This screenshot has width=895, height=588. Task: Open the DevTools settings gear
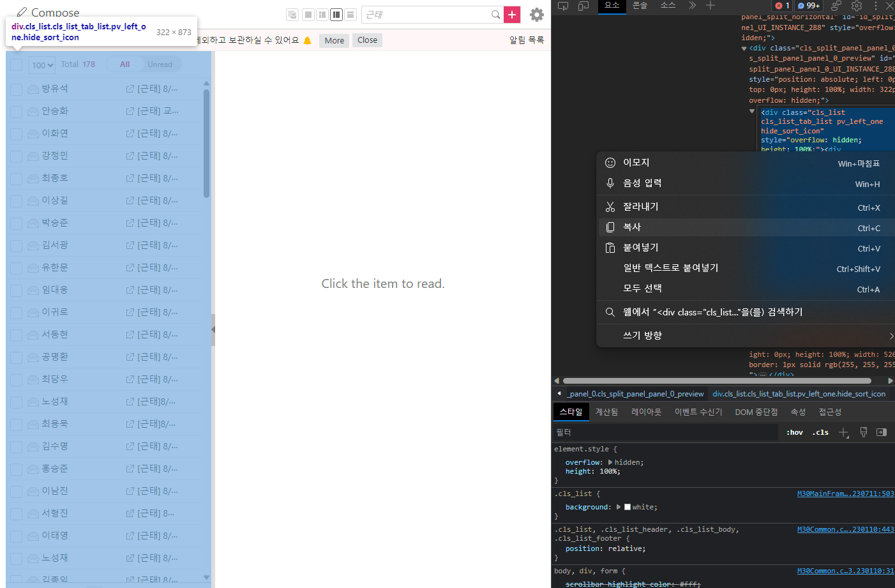point(857,6)
